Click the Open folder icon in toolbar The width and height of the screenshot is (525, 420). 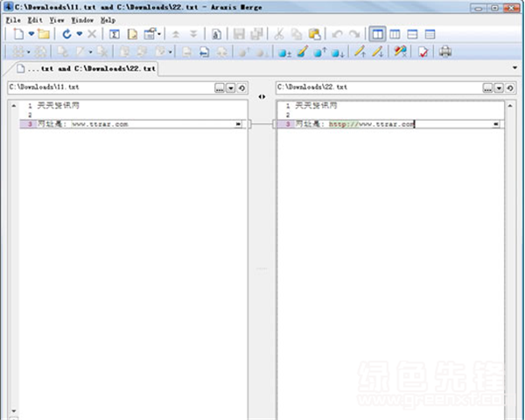tap(43, 34)
